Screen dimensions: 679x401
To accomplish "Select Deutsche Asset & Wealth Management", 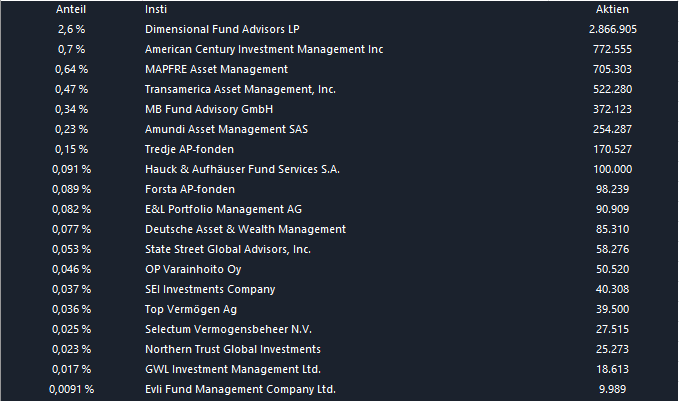I will pos(245,229).
